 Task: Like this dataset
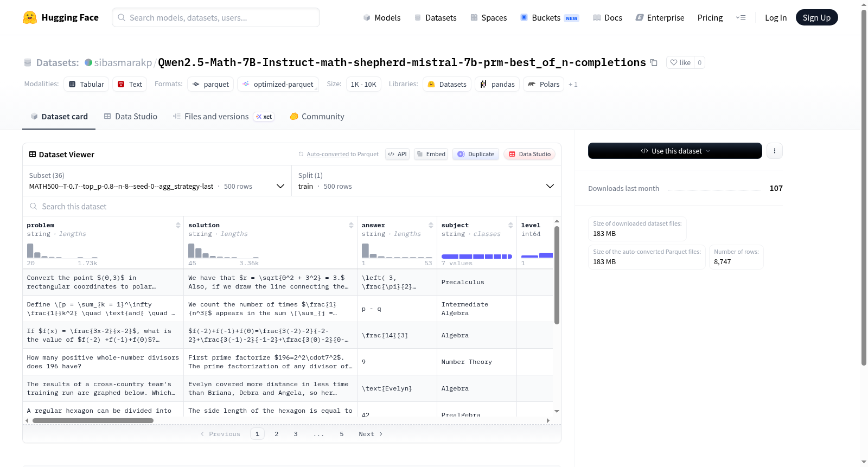click(680, 62)
